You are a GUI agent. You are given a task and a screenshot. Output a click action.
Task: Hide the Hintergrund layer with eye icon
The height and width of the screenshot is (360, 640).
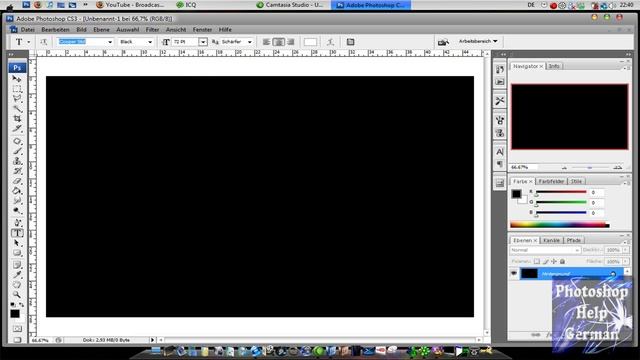coord(514,273)
